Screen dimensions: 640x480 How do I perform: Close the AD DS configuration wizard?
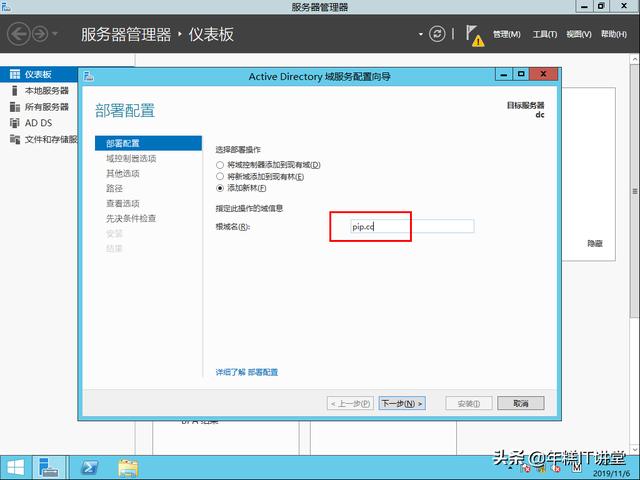pos(543,74)
